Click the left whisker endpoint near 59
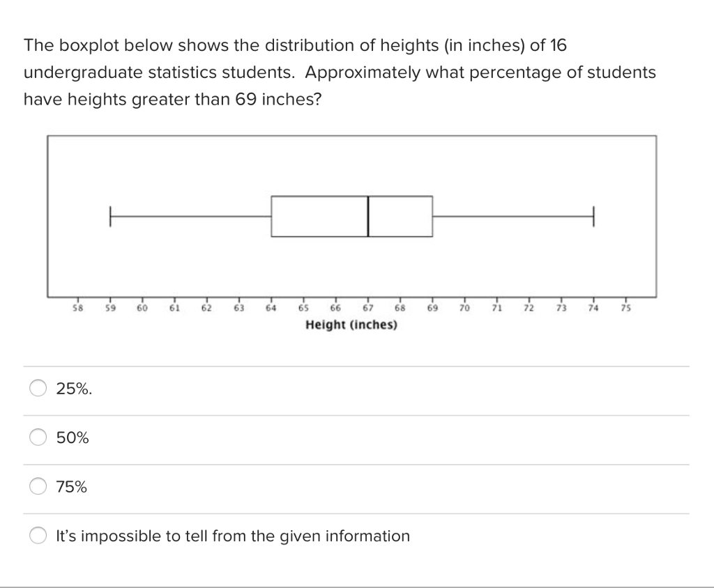The height and width of the screenshot is (588, 714). click(x=110, y=217)
